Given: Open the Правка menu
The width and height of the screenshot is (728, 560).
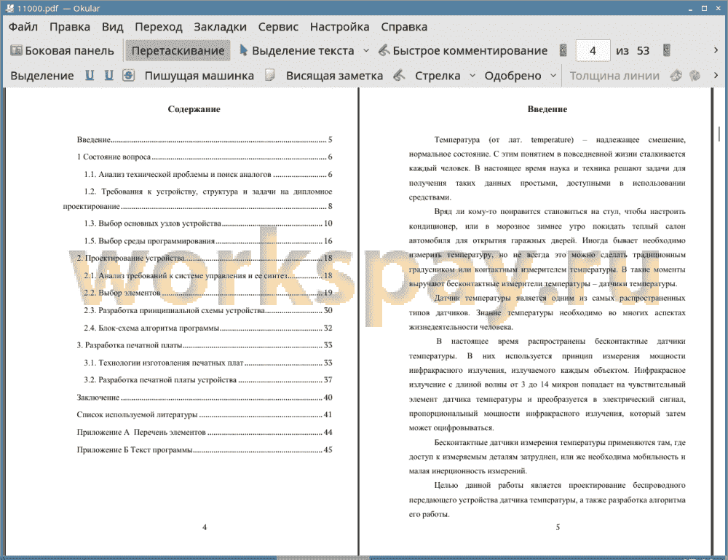Looking at the screenshot, I should [70, 27].
